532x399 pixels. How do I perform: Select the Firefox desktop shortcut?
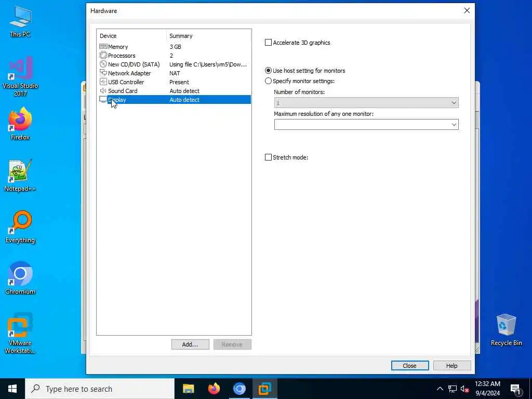click(20, 124)
